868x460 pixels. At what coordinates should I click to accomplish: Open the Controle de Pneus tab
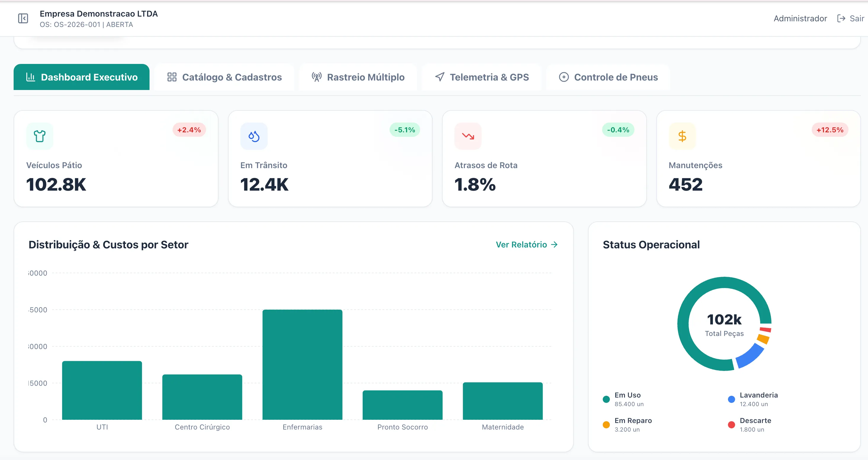pos(608,77)
